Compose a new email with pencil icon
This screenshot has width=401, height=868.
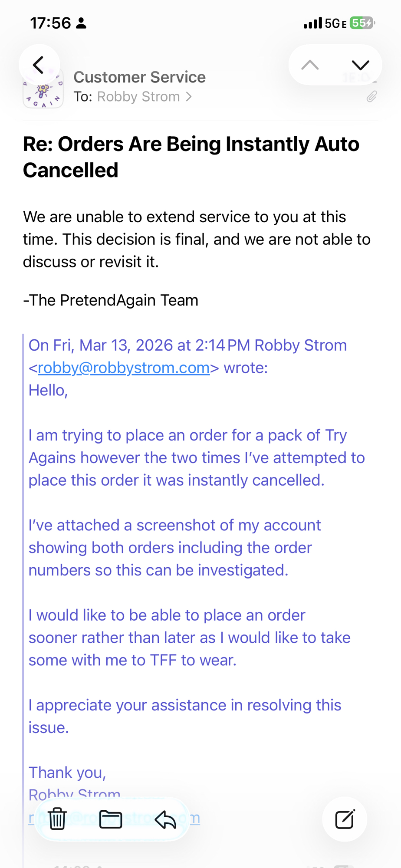pyautogui.click(x=345, y=819)
